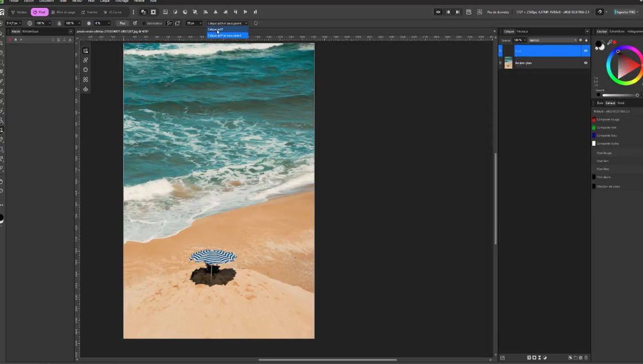This screenshot has width=643, height=364.
Task: Click the grid snapping toolbar icon
Action: click(153, 12)
